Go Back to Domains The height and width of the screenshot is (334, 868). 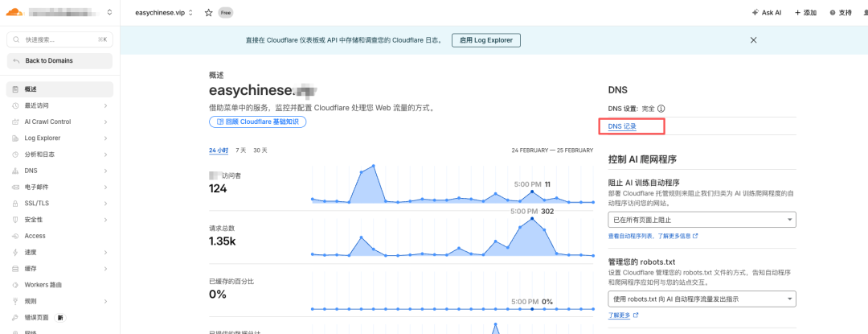click(59, 61)
